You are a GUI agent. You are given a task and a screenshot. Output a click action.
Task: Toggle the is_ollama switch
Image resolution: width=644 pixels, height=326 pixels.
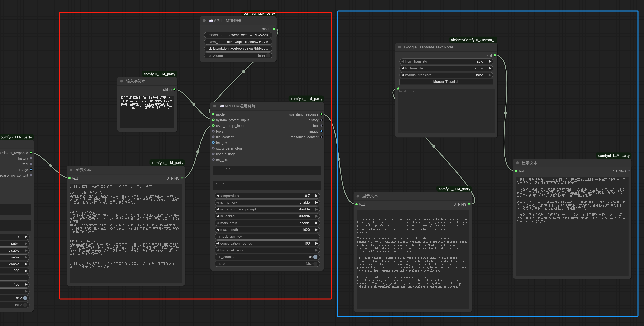coord(268,55)
